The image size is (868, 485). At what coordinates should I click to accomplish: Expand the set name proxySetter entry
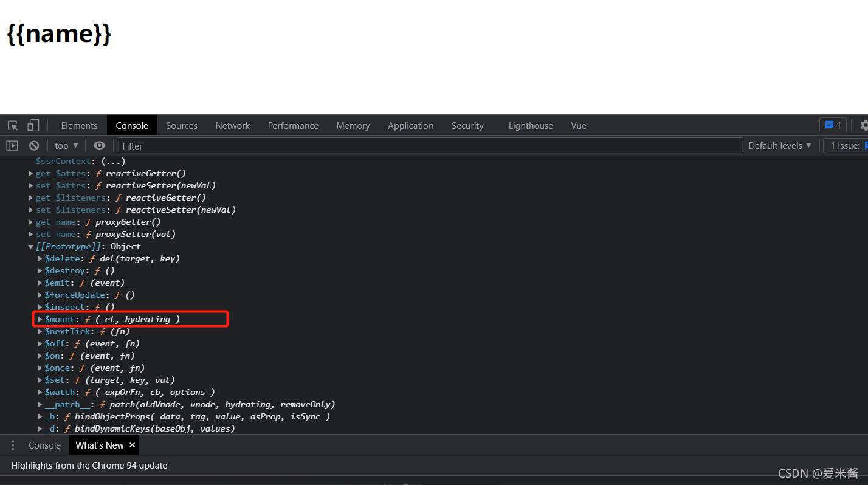click(x=31, y=235)
